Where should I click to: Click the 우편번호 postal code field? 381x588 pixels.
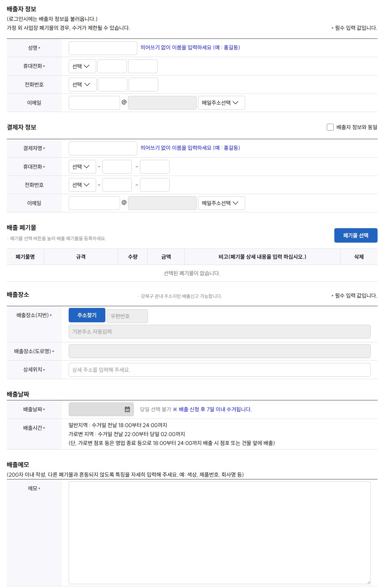127,315
